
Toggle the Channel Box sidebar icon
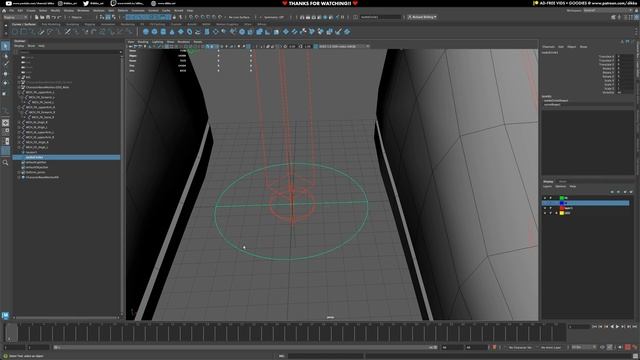(636, 17)
